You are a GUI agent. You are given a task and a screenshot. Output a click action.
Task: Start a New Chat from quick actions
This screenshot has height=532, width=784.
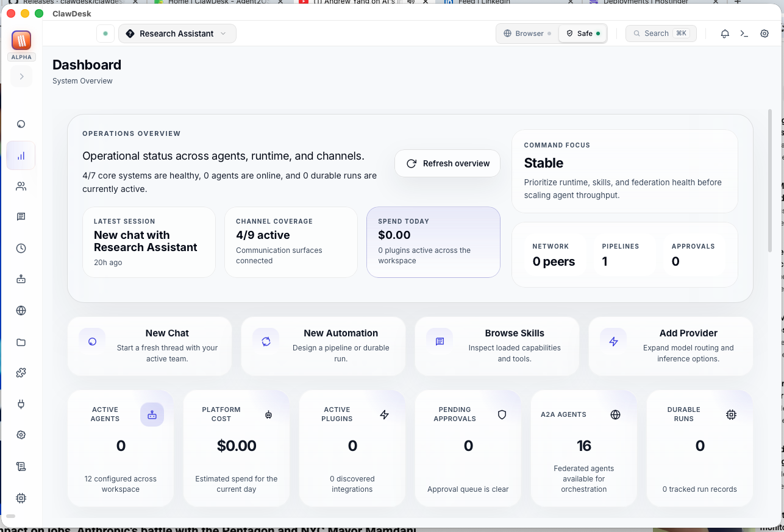click(149, 346)
